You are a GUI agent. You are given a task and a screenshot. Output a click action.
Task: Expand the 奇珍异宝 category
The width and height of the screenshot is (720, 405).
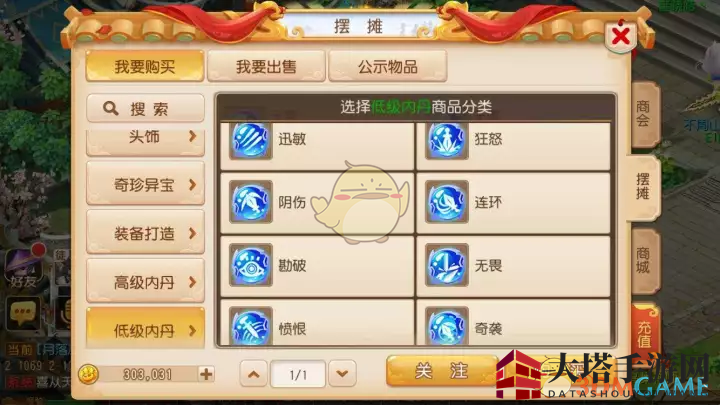pyautogui.click(x=145, y=185)
